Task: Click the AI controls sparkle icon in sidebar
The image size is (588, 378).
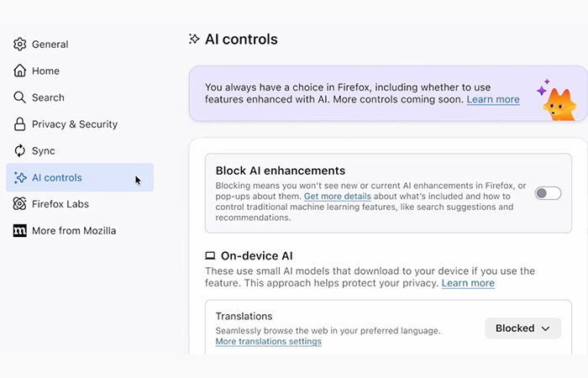Action: click(x=20, y=177)
